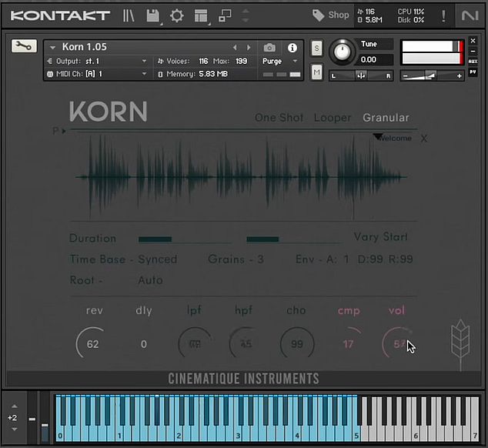Screen dimensions: 488x448
Task: Decrease keyboard octave with down arrow
Action: click(15, 429)
